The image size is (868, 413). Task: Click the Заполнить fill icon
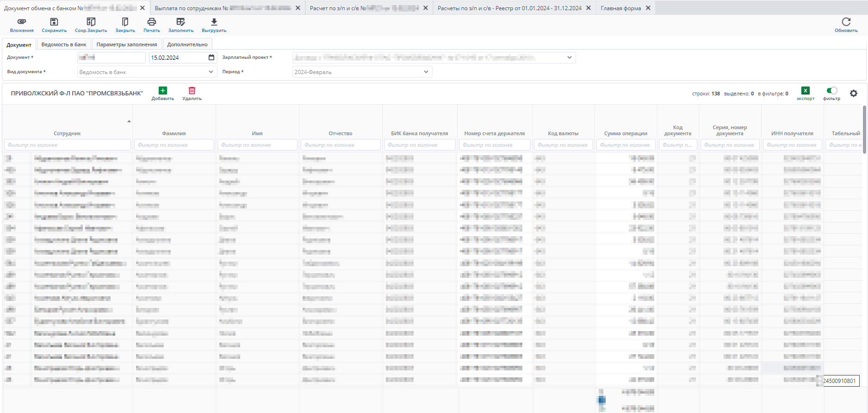(x=181, y=22)
